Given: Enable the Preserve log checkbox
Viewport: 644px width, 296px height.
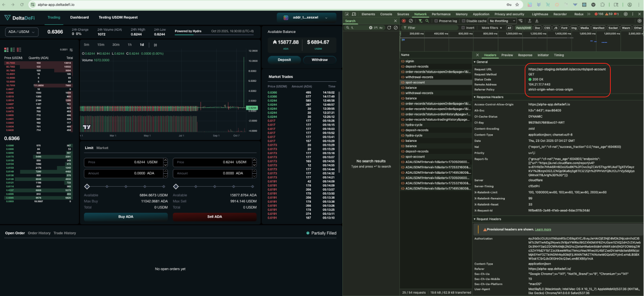Looking at the screenshot, I should pyautogui.click(x=436, y=21).
